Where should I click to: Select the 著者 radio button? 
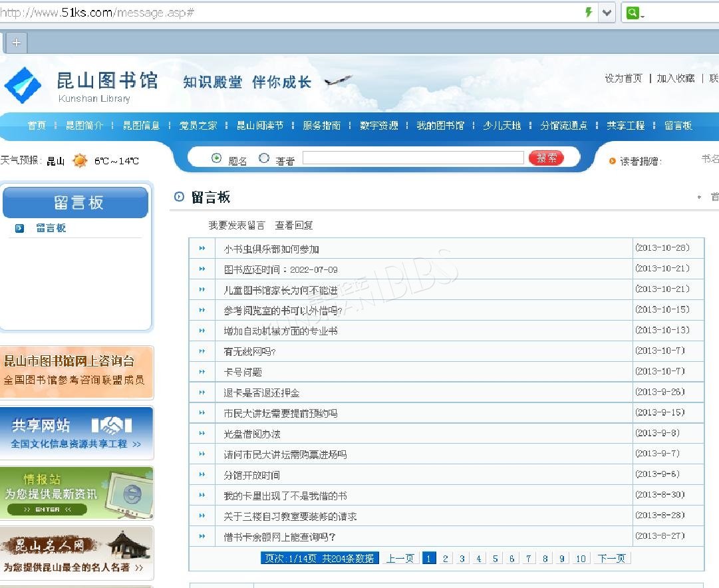264,158
